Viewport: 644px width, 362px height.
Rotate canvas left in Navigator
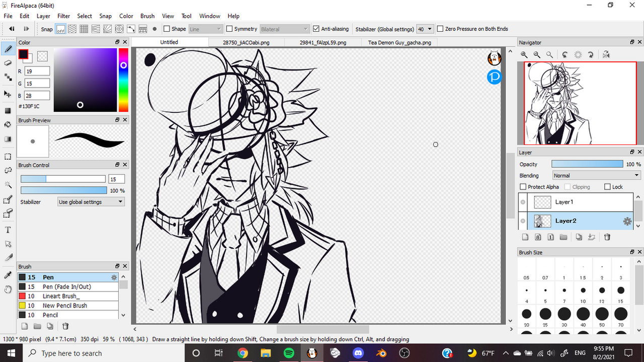tap(565, 54)
